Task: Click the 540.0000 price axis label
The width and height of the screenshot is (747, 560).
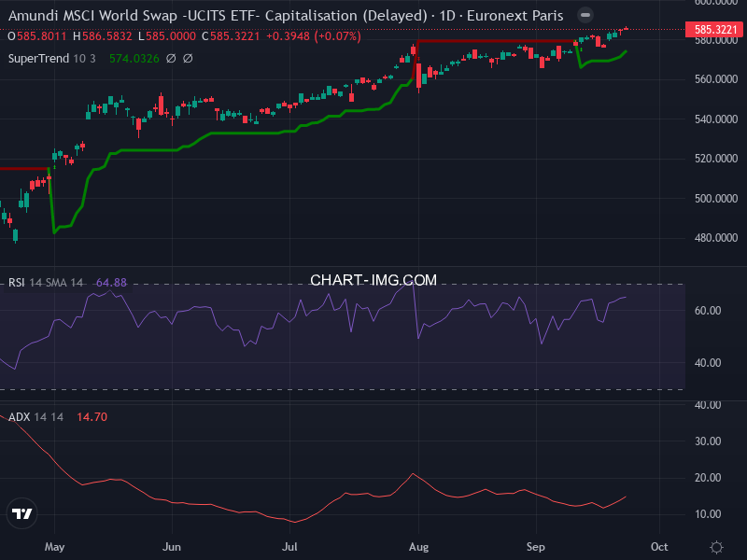Action: click(715, 119)
